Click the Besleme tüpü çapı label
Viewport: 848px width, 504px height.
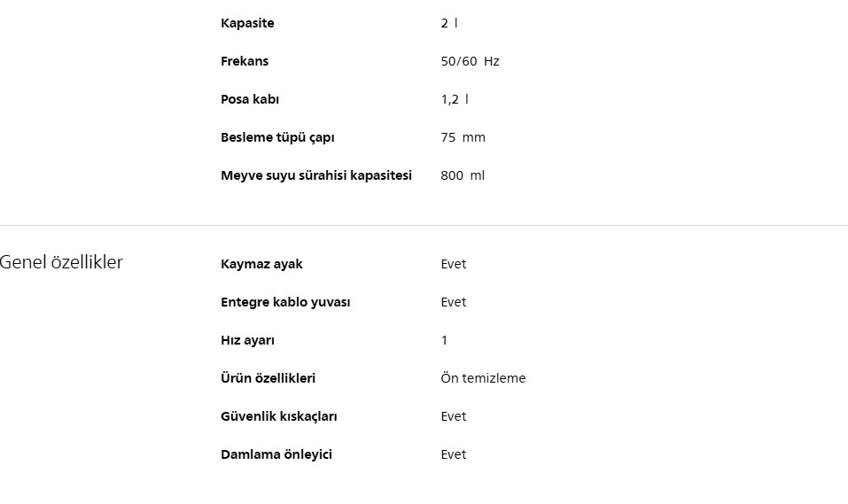277,137
